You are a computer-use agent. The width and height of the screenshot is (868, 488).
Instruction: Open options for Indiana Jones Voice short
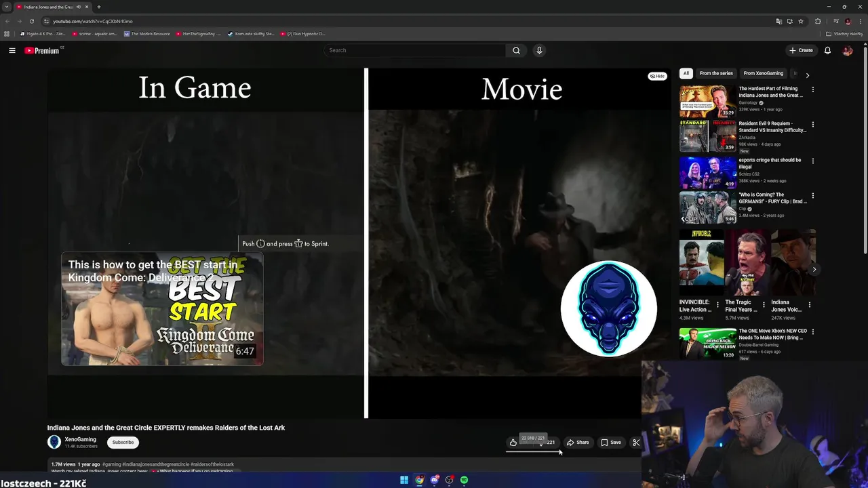pyautogui.click(x=809, y=305)
